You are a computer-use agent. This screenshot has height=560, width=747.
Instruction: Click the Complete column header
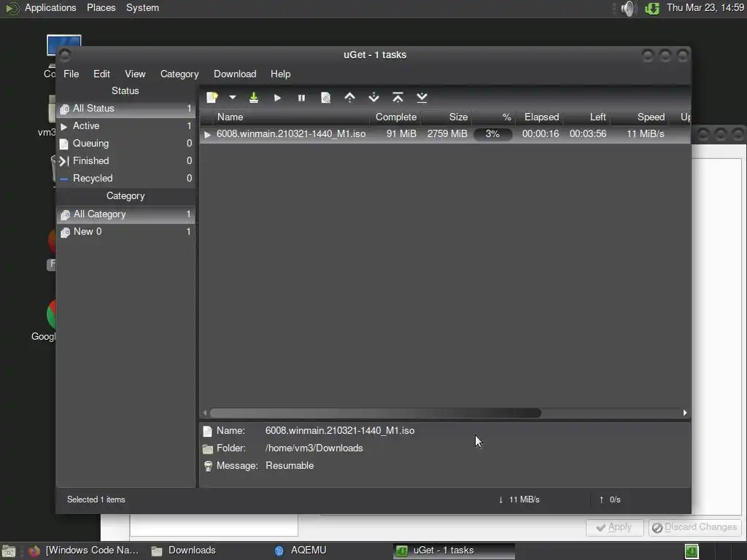[x=395, y=117]
